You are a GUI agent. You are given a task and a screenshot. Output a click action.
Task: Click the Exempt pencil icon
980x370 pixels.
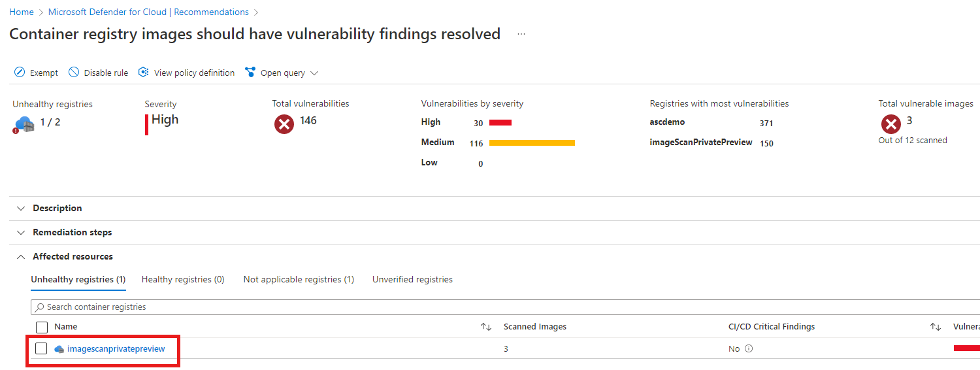click(x=20, y=73)
